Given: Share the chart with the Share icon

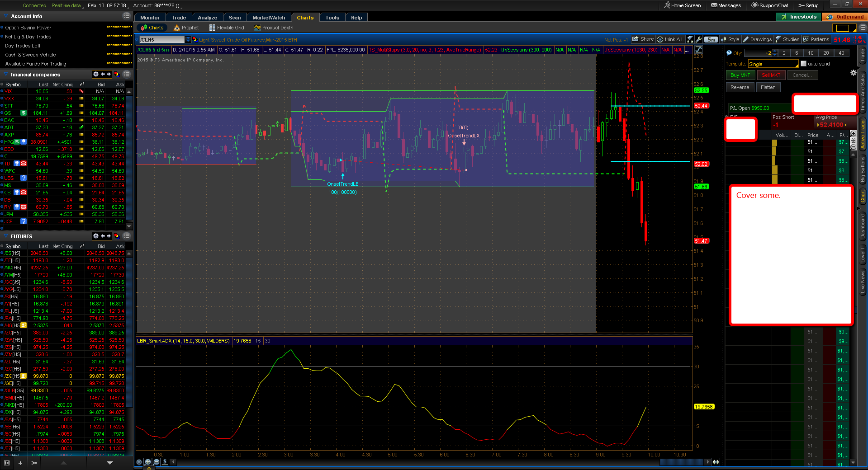Looking at the screenshot, I should click(643, 39).
